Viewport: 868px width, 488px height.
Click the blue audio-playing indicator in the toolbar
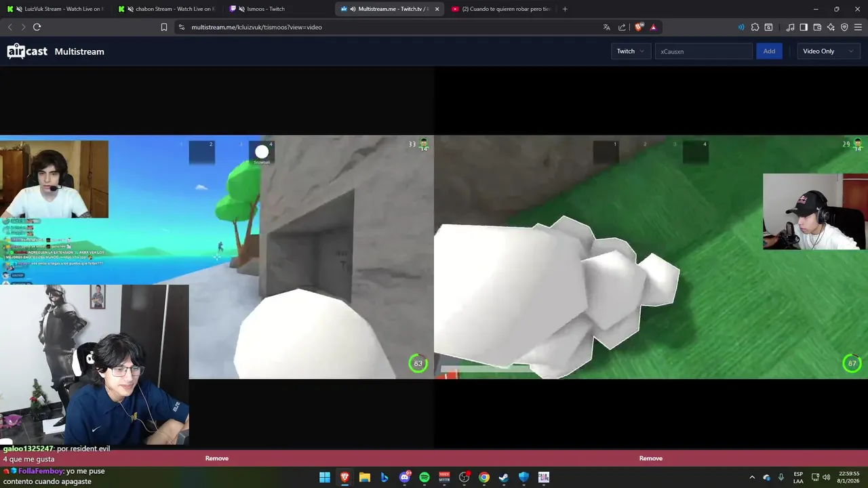[741, 27]
